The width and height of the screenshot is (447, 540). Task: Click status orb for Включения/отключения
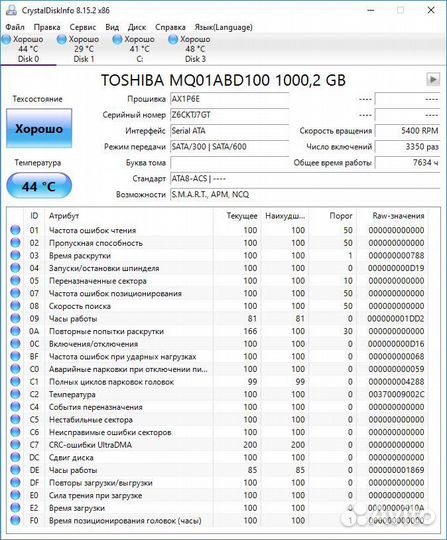tap(15, 344)
